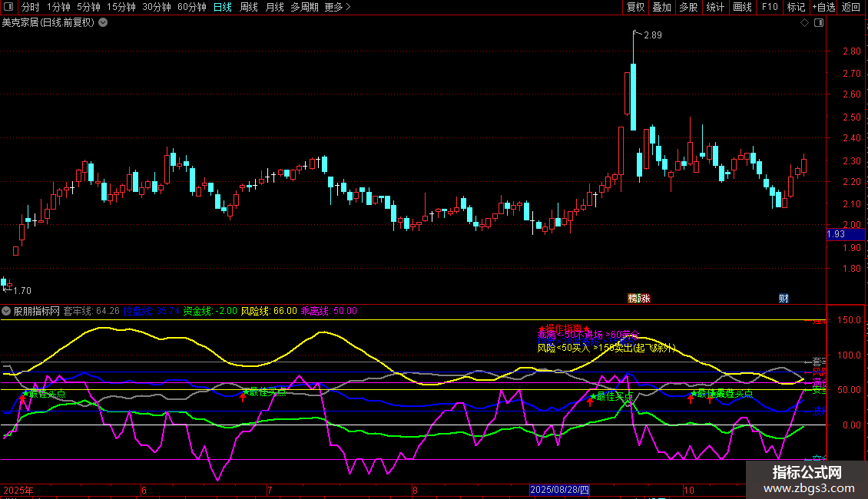
Task: Switch to the 周线 weekly chart tab
Action: click(x=249, y=8)
